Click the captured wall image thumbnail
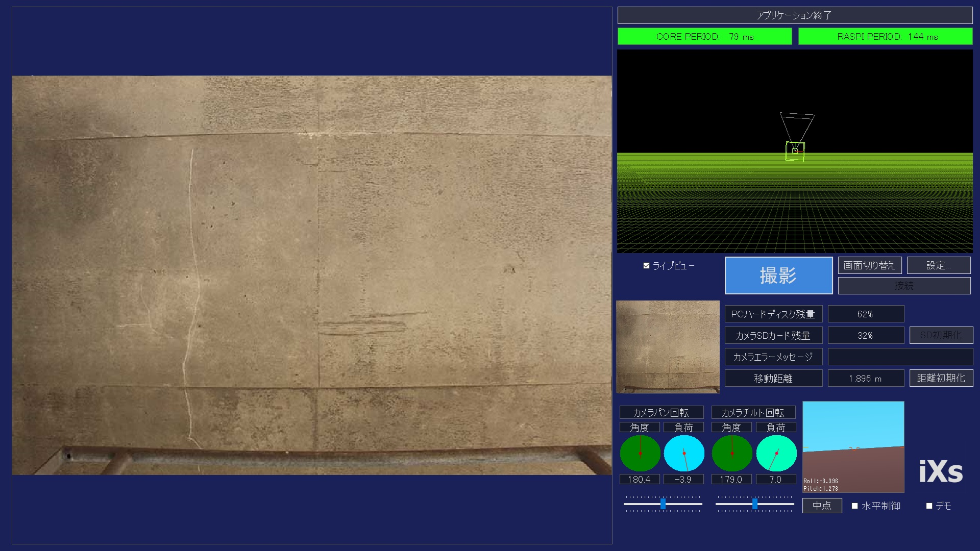 [x=668, y=347]
